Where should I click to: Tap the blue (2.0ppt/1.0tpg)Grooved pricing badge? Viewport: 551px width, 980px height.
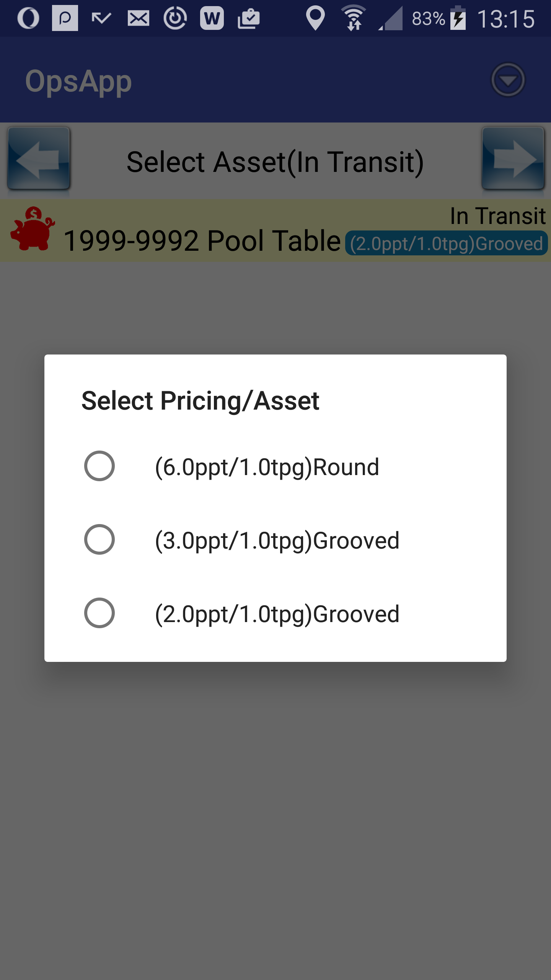pyautogui.click(x=446, y=243)
